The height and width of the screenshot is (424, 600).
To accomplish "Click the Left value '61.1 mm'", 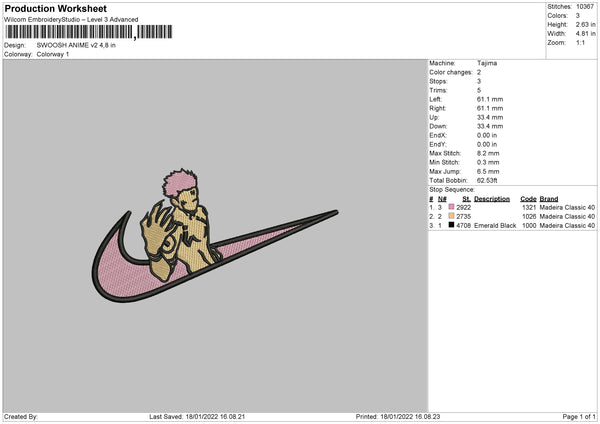I will [x=490, y=99].
